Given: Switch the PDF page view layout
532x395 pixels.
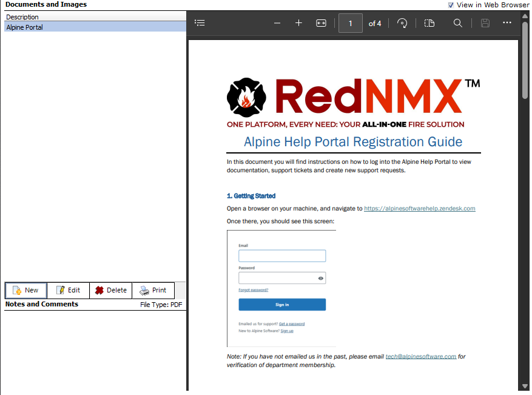Looking at the screenshot, I should coord(429,23).
